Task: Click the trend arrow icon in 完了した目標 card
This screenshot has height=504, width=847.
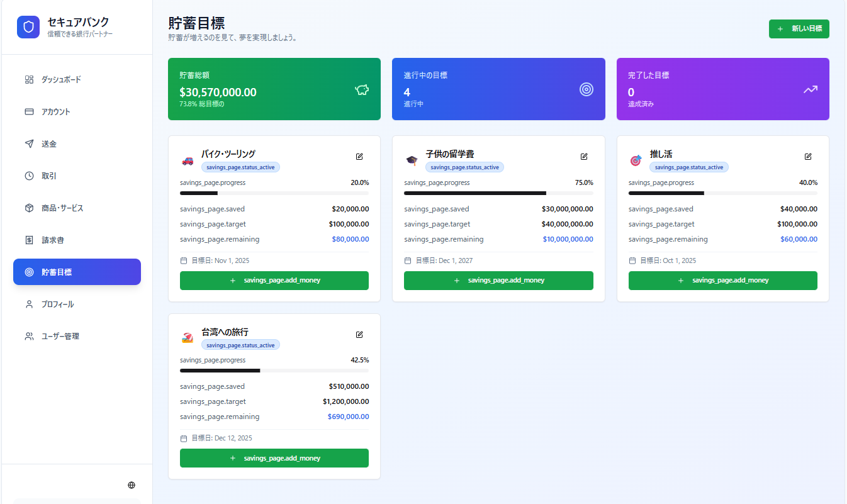Action: 811,89
